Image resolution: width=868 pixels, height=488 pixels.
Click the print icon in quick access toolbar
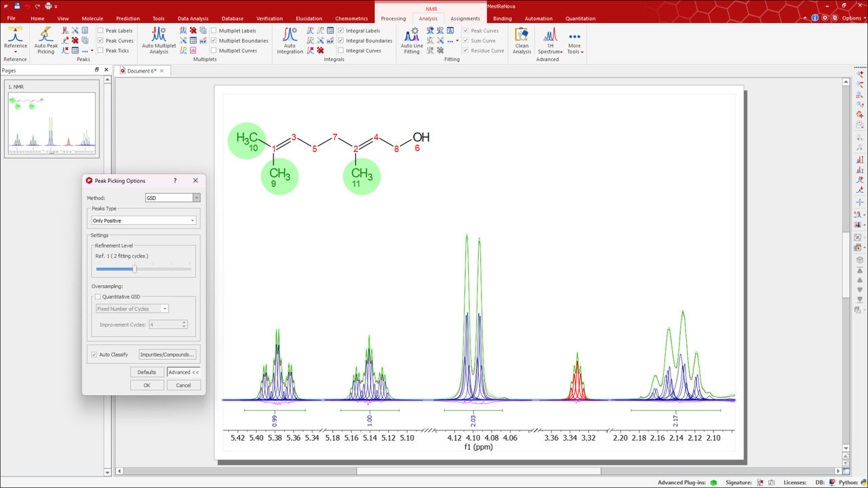click(48, 5)
